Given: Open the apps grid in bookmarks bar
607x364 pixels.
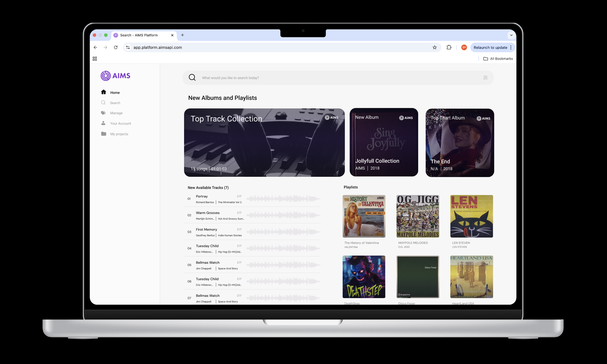Looking at the screenshot, I should point(95,59).
